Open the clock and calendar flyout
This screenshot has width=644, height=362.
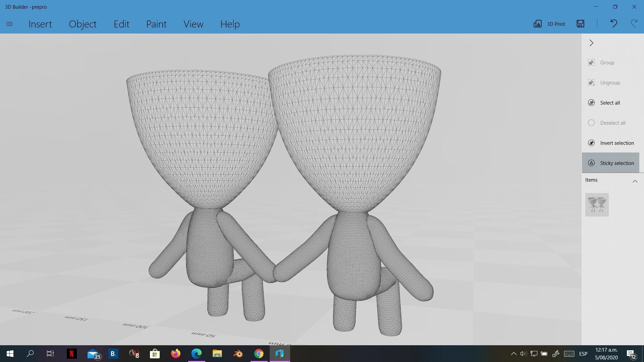pos(606,354)
